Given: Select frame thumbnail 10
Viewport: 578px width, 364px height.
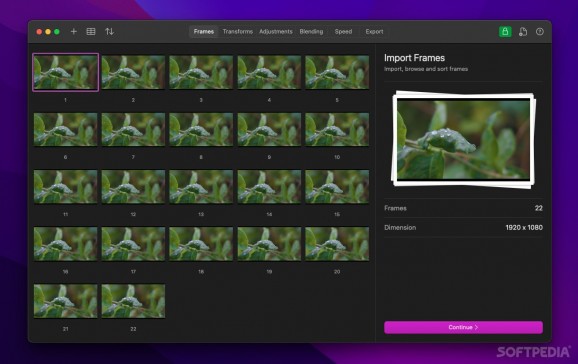Looking at the screenshot, I should click(x=337, y=129).
